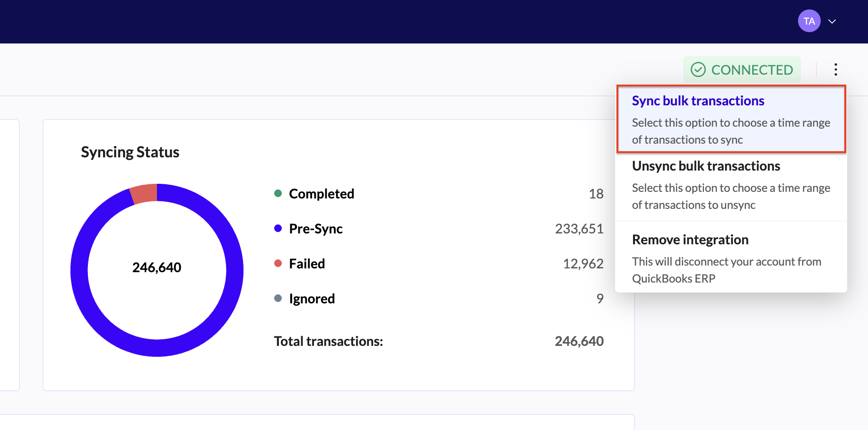Click the red Failed donut chart segment
The height and width of the screenshot is (430, 868).
point(144,194)
